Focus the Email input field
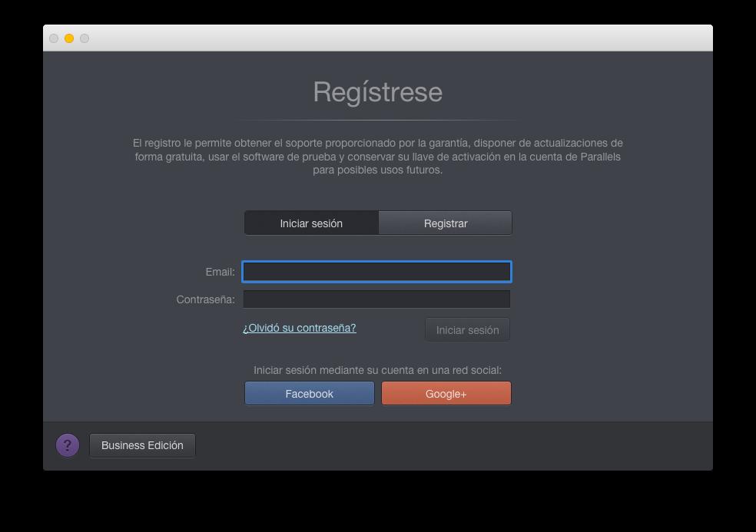Viewport: 756px width, 532px height. click(376, 272)
